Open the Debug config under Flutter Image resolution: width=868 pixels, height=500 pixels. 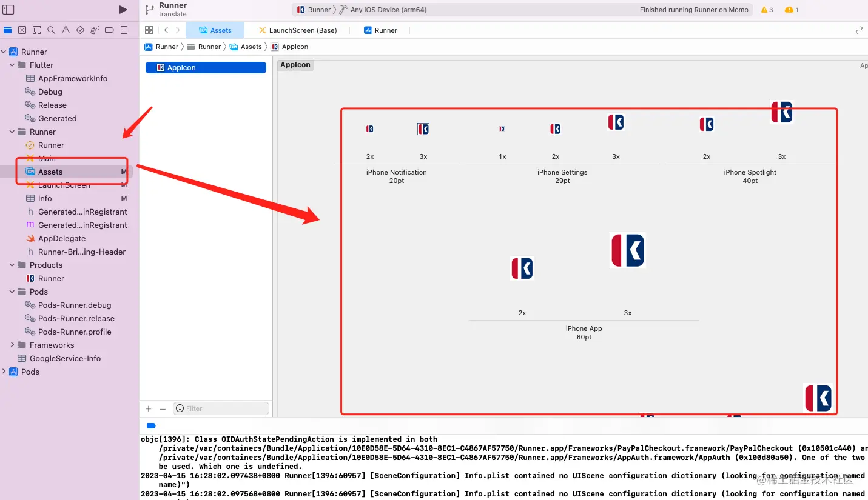click(44, 92)
